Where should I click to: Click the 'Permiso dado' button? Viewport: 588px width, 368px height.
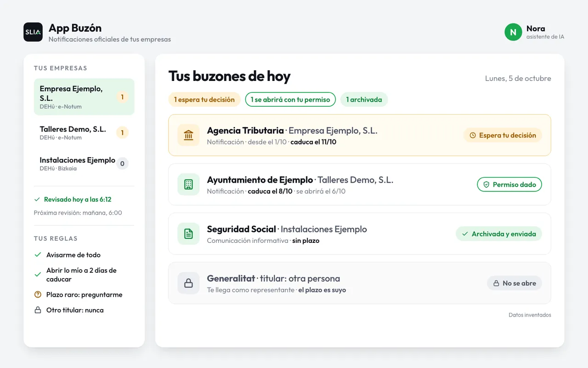coord(509,184)
